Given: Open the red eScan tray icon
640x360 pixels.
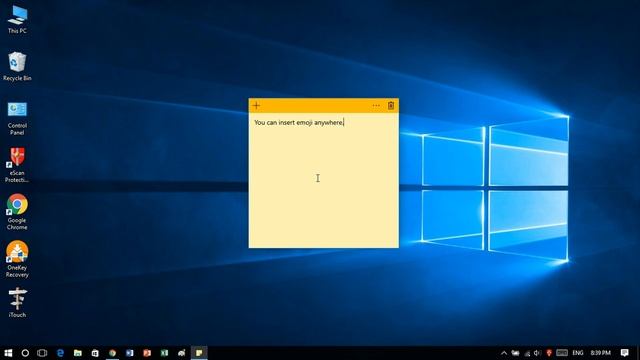Looking at the screenshot, I should pos(549,353).
